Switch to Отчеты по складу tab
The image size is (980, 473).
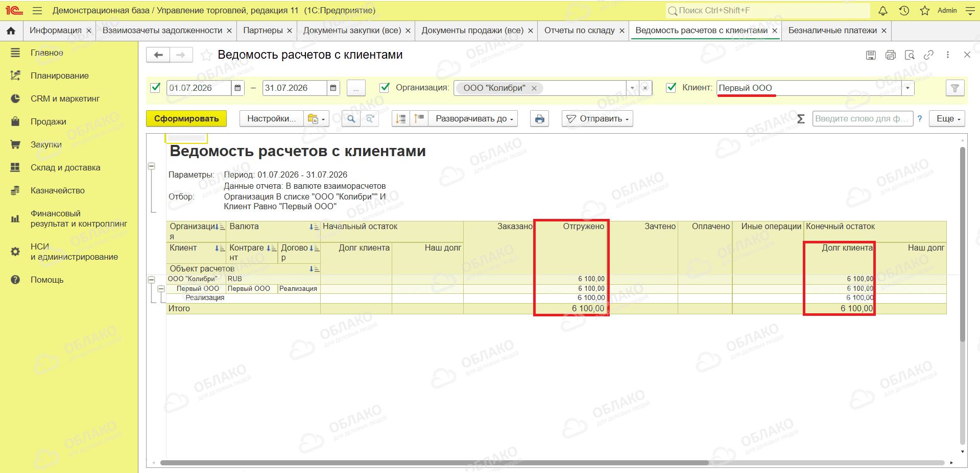(x=580, y=31)
